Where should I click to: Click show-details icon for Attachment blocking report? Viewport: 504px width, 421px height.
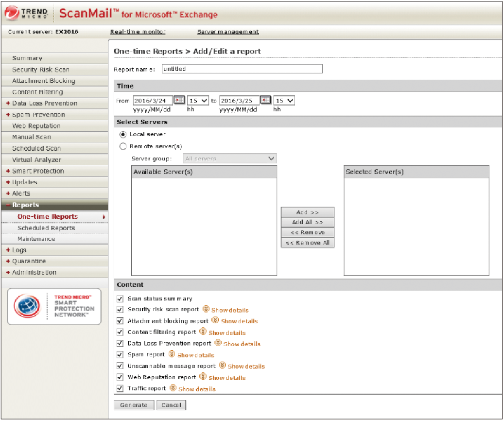[215, 320]
